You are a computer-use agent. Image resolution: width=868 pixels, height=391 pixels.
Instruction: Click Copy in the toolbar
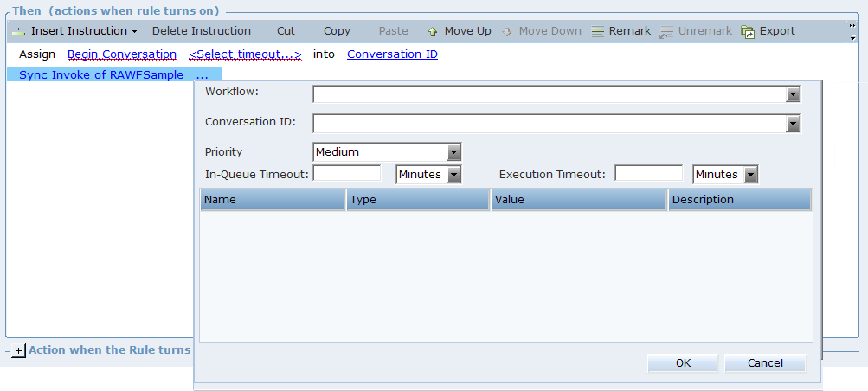tap(337, 31)
